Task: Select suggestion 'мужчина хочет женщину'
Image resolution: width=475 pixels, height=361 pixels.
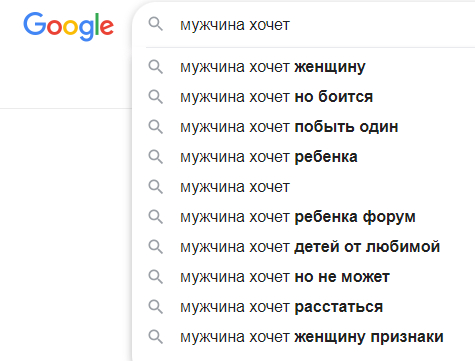Action: tap(304, 67)
